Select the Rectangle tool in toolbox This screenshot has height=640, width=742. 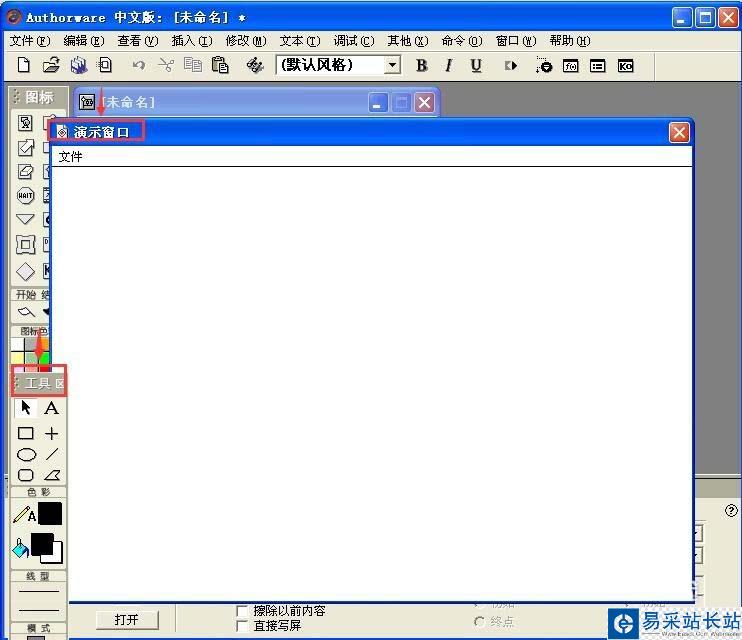tap(26, 433)
